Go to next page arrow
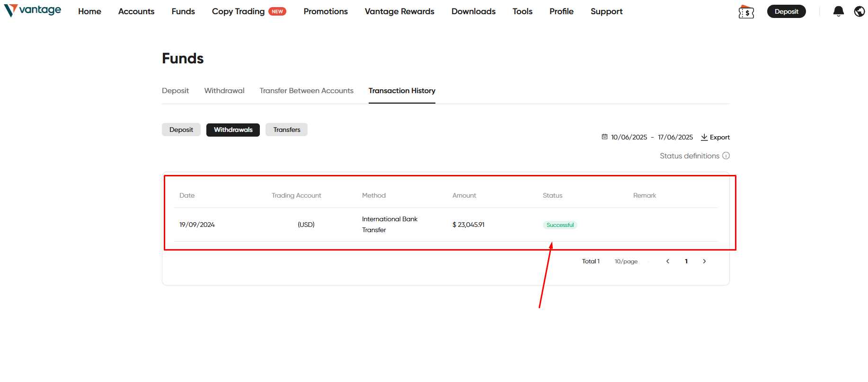This screenshot has width=868, height=382. [x=704, y=261]
